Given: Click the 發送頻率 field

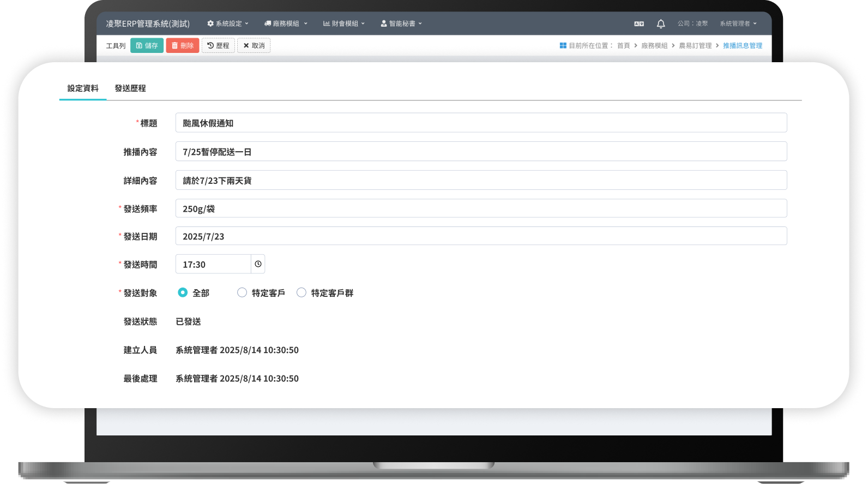Looking at the screenshot, I should click(x=481, y=208).
